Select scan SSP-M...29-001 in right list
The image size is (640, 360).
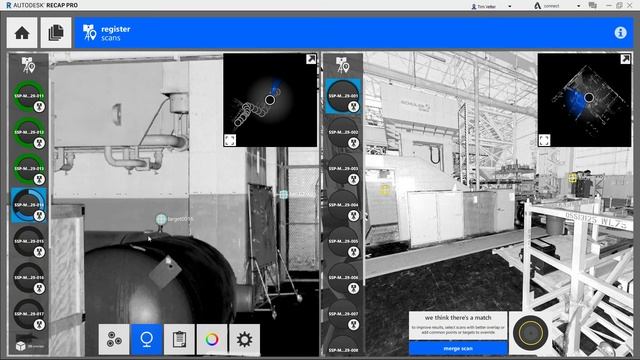(343, 96)
